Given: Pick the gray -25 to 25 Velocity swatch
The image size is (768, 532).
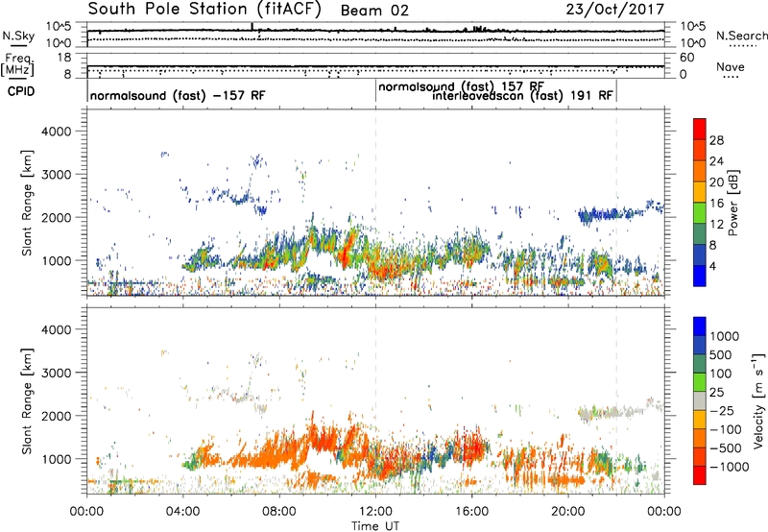Looking at the screenshot, I should click(700, 401).
